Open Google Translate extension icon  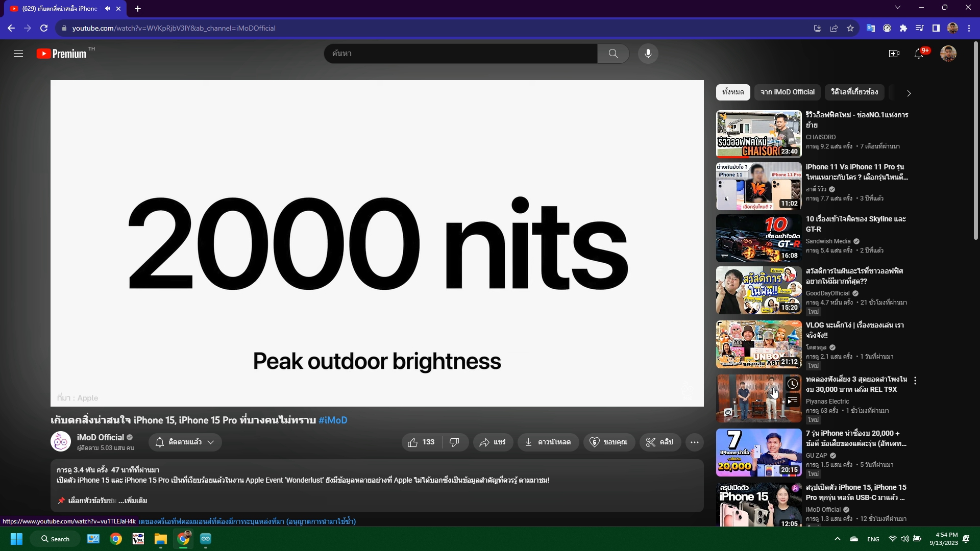click(871, 28)
